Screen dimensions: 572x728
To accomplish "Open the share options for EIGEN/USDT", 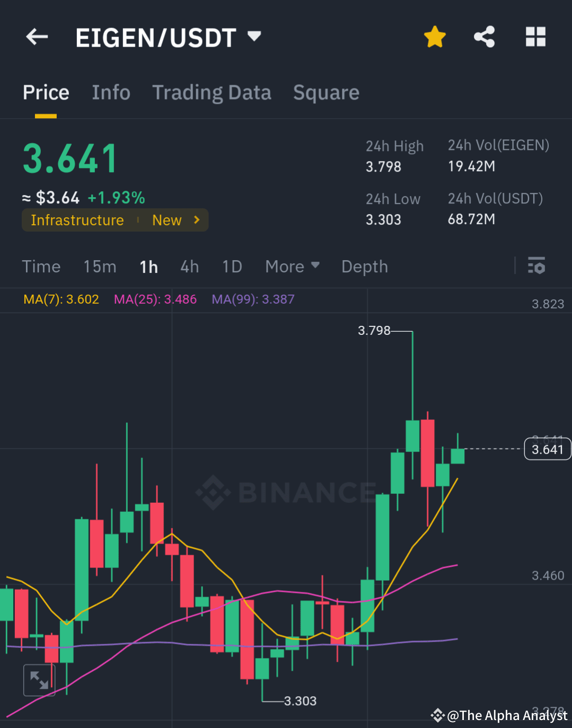I will click(484, 37).
